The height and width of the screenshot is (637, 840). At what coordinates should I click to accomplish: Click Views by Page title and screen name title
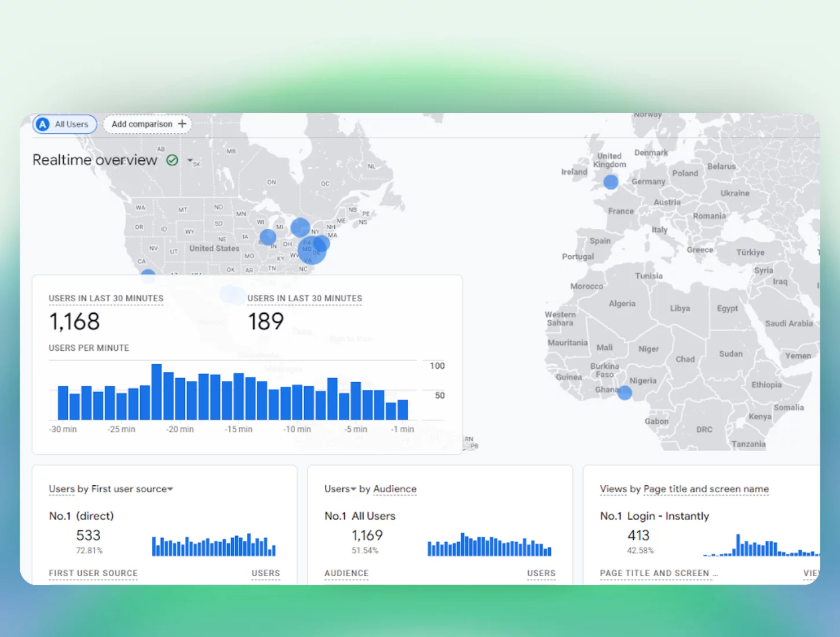click(x=684, y=489)
